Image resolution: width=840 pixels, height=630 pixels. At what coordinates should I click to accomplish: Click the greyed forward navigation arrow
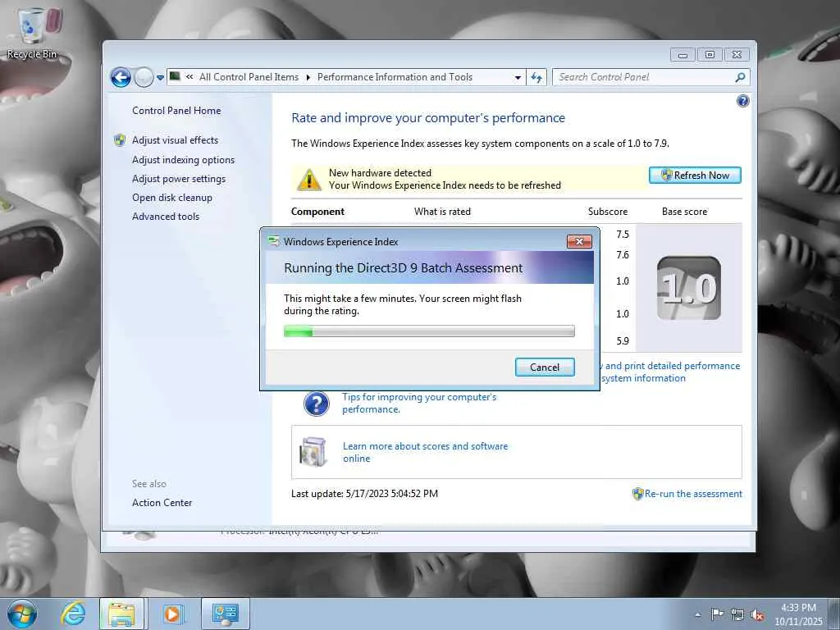(x=144, y=78)
